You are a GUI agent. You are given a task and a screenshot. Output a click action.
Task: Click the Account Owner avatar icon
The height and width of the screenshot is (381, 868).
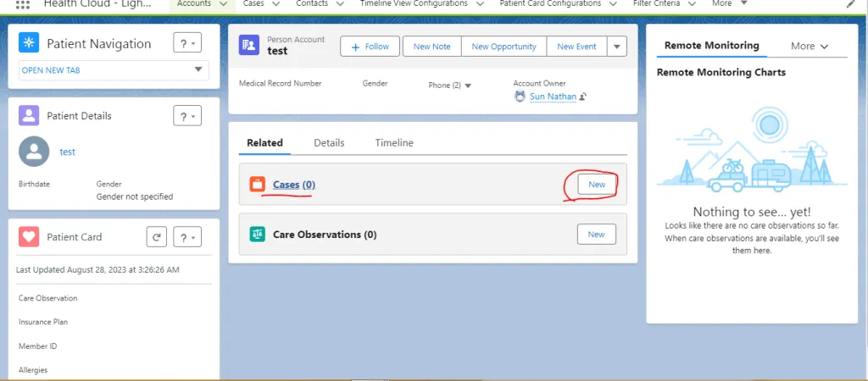coord(520,97)
